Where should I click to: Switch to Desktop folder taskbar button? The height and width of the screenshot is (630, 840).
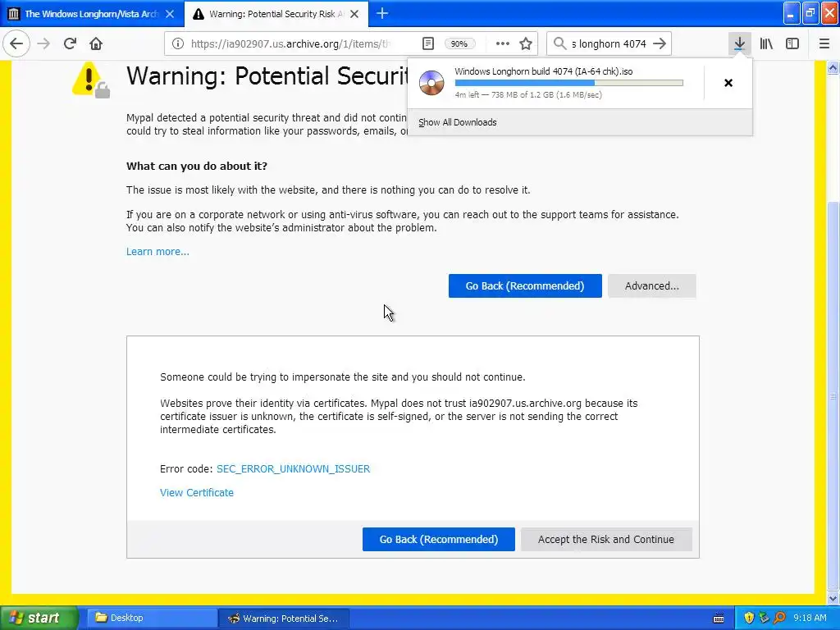click(151, 618)
